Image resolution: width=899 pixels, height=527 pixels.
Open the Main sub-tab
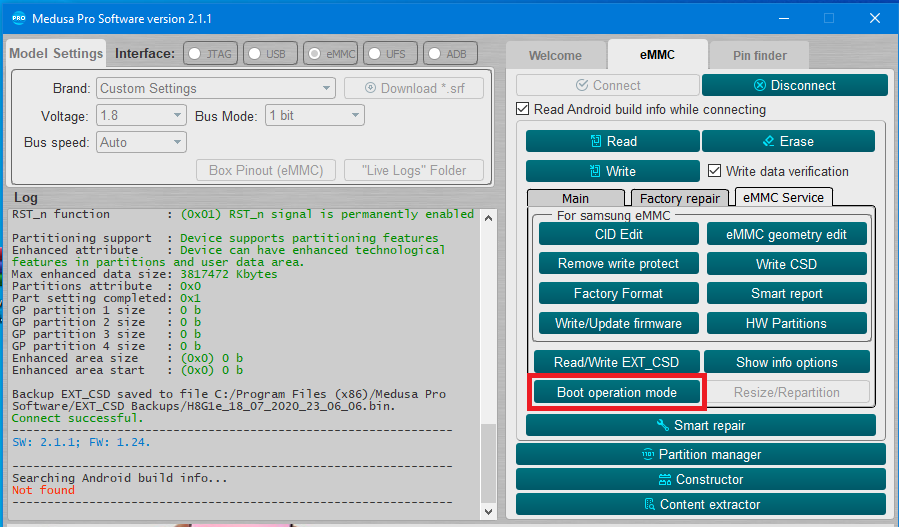click(576, 198)
